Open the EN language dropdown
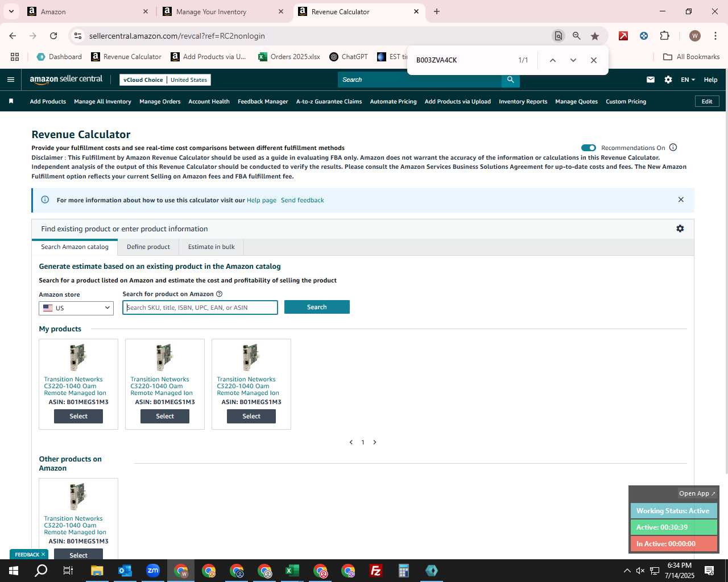728x582 pixels. point(688,80)
